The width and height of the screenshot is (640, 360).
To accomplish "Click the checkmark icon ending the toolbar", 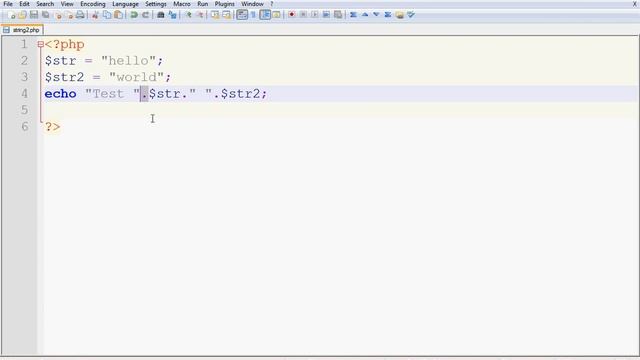I will click(411, 15).
